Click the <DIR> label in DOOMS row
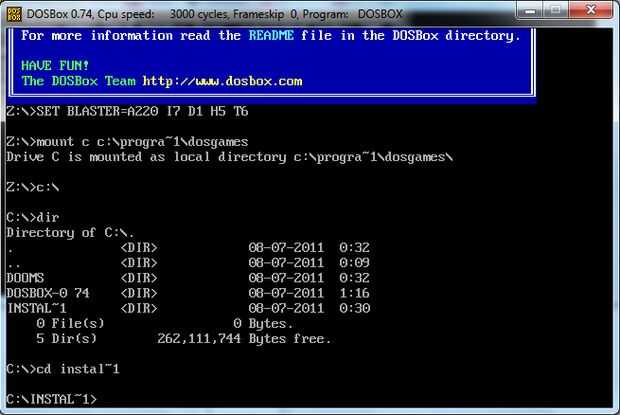The height and width of the screenshot is (415, 620). coord(139,278)
